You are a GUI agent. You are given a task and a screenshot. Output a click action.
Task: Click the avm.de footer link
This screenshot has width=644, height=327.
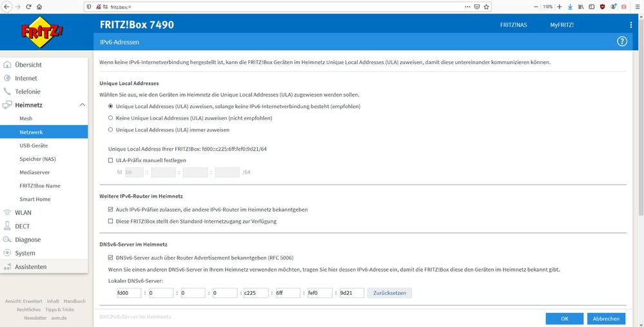[59, 318]
